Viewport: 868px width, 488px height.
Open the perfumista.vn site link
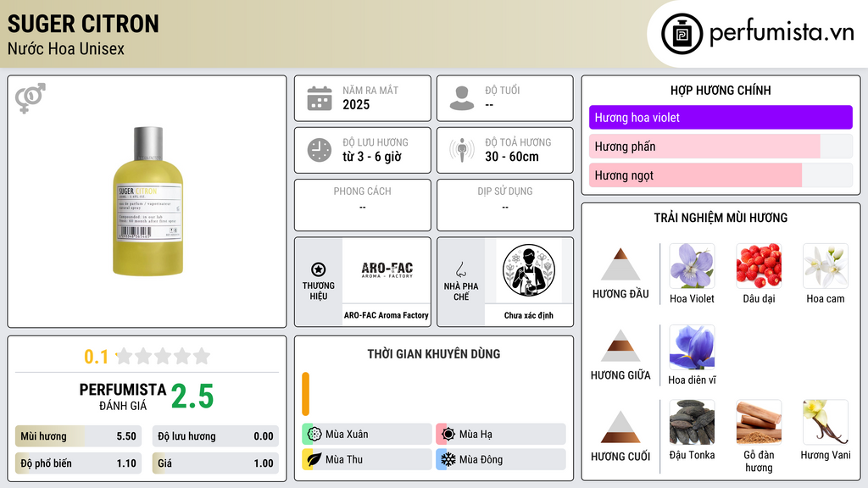click(x=782, y=32)
